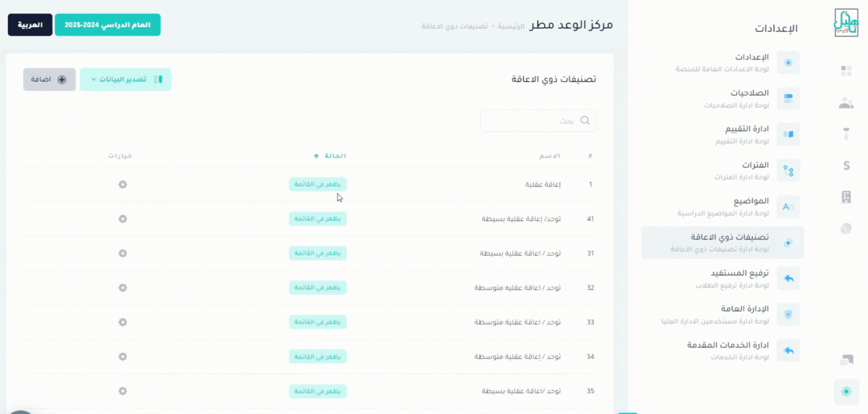The height and width of the screenshot is (414, 868).
Task: Click the status badge of row 32
Action: [318, 288]
